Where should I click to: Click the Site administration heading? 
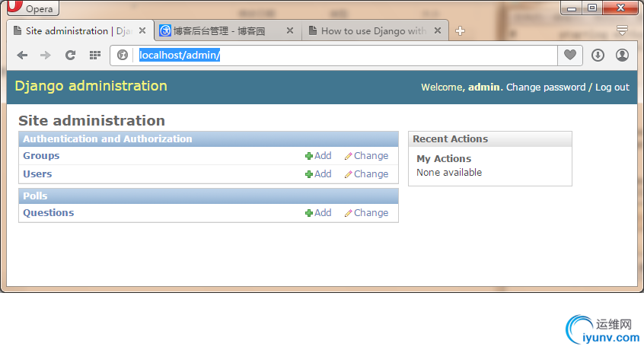pos(91,121)
